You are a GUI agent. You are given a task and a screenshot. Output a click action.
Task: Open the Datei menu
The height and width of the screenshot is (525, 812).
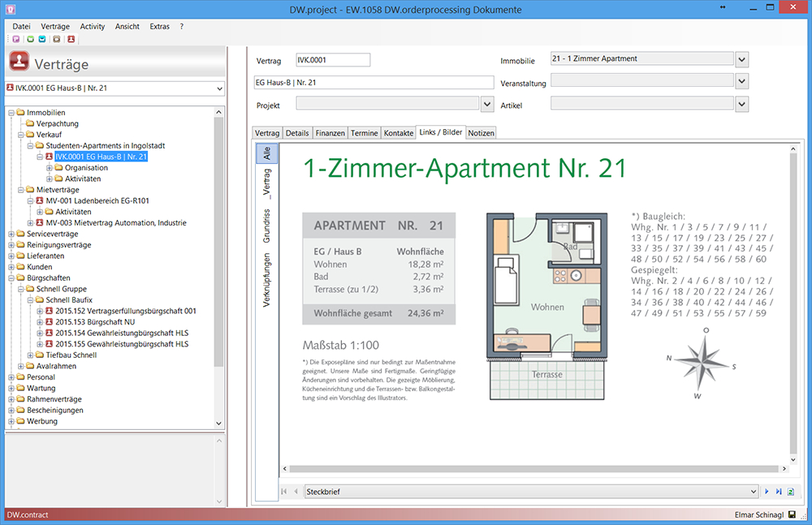point(21,27)
